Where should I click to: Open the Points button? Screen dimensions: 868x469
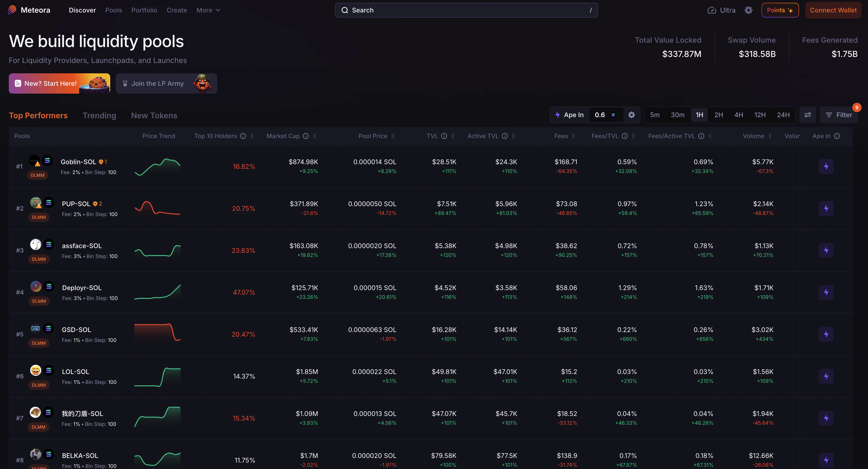tap(780, 10)
